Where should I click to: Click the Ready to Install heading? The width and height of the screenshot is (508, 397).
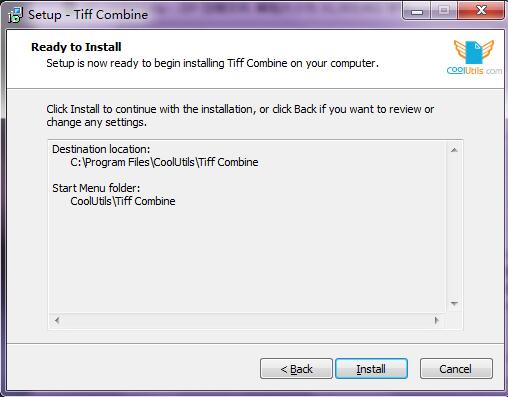click(x=76, y=47)
